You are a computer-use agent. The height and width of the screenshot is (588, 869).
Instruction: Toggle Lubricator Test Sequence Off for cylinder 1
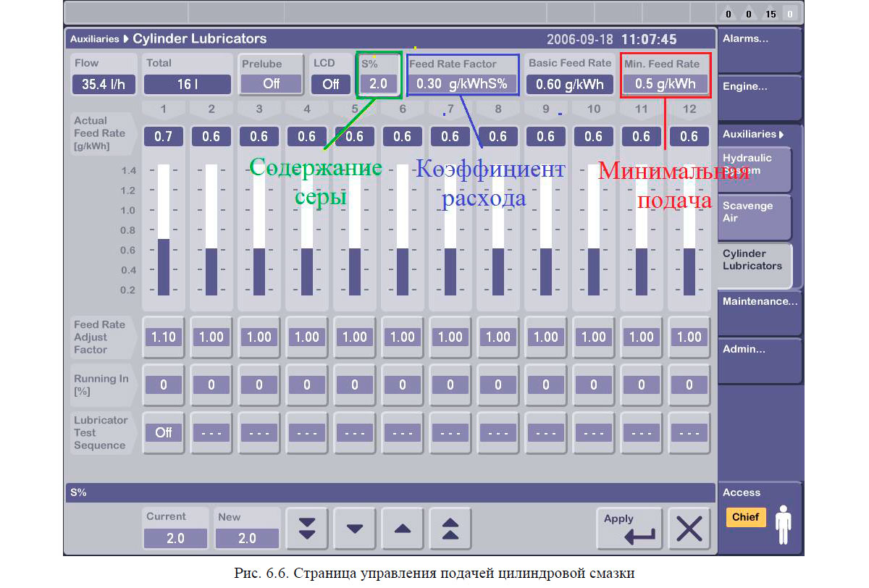164,432
